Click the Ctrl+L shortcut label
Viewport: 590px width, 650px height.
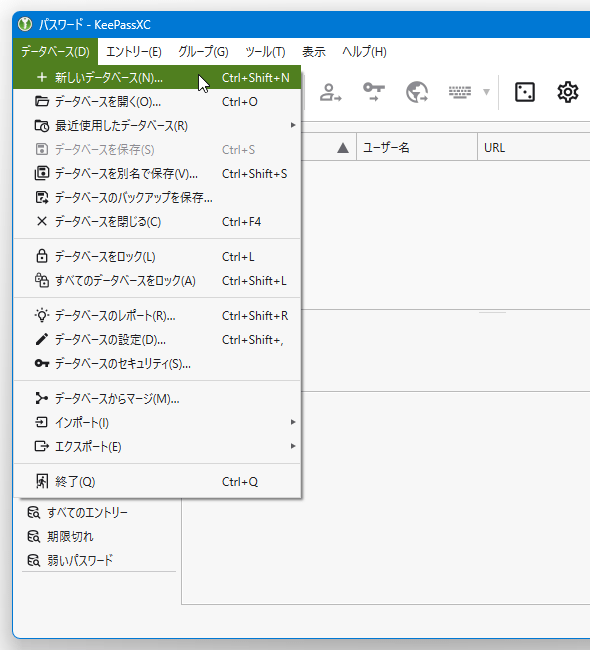238,257
